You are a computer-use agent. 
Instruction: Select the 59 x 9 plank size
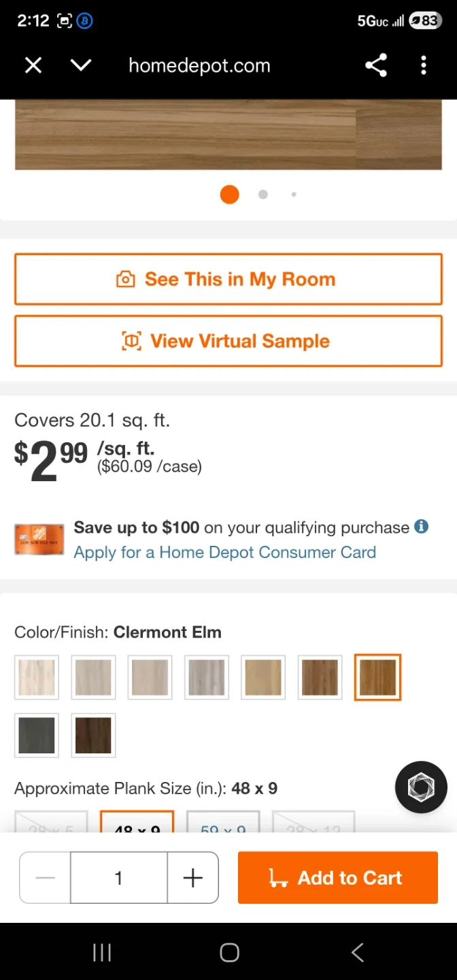tap(223, 823)
